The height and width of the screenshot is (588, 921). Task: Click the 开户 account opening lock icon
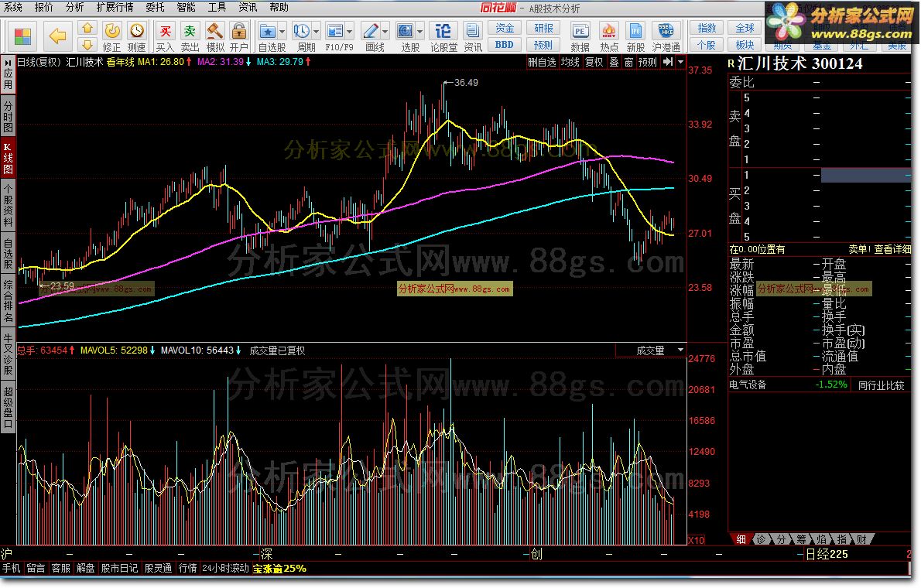[x=238, y=36]
